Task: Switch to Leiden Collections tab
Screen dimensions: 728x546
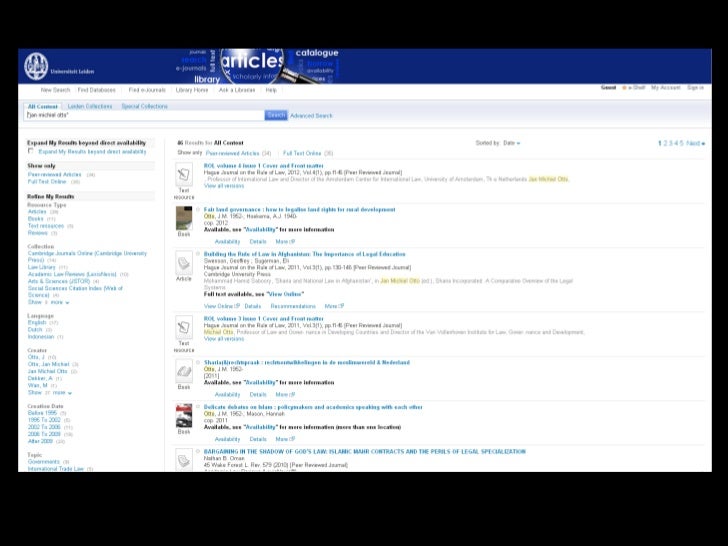Action: (x=90, y=106)
